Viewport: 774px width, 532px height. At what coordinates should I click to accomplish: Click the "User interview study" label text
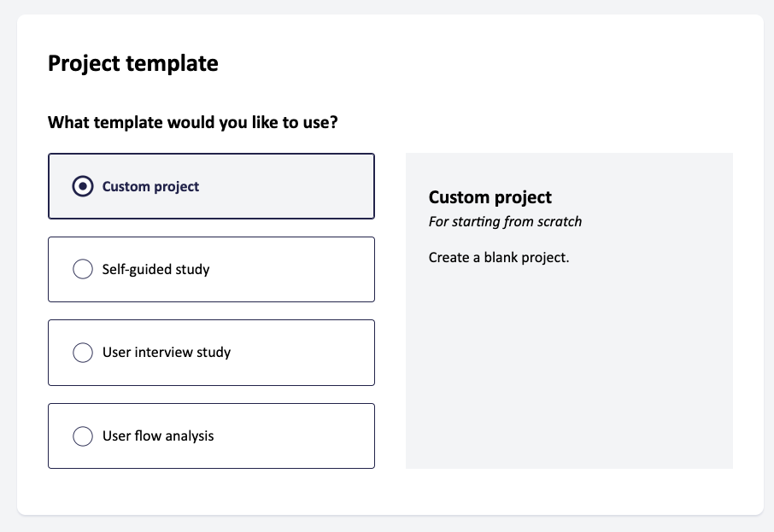(167, 353)
